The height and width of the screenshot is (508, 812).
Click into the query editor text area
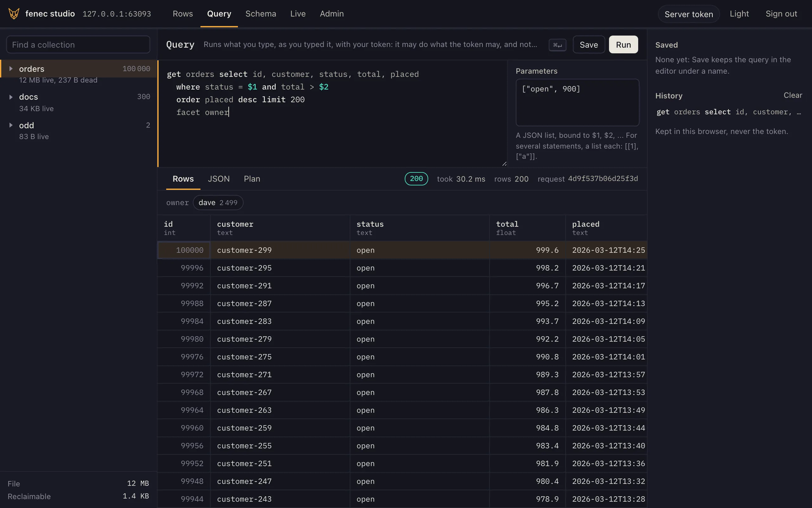click(332, 114)
